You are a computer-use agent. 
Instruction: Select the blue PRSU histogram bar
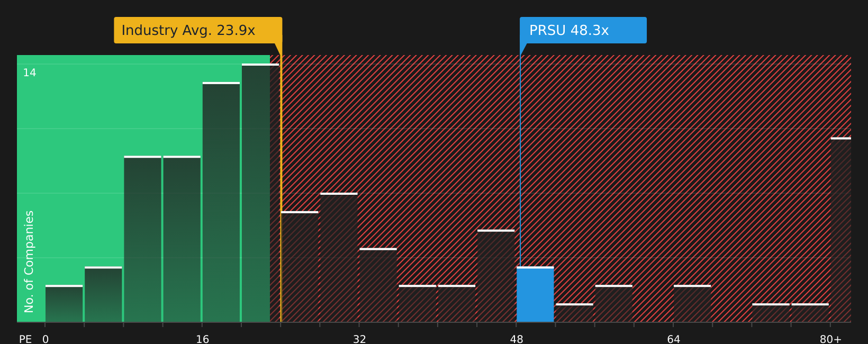click(535, 294)
